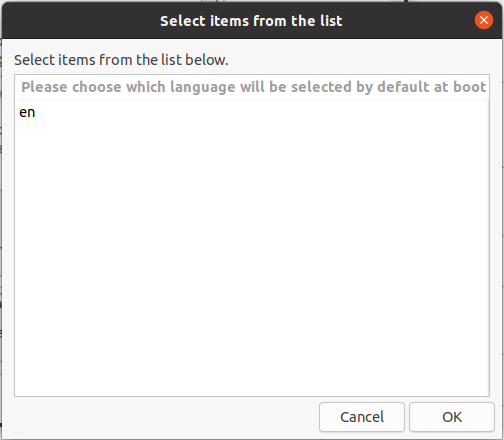
Task: Click the bottom empty part of the list box
Action: point(252,367)
